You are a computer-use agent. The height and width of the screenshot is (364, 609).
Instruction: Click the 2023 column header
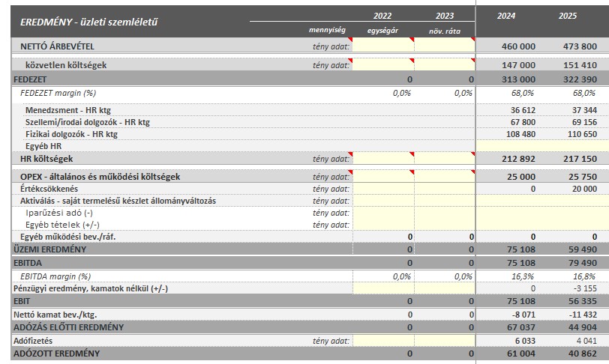tap(444, 16)
